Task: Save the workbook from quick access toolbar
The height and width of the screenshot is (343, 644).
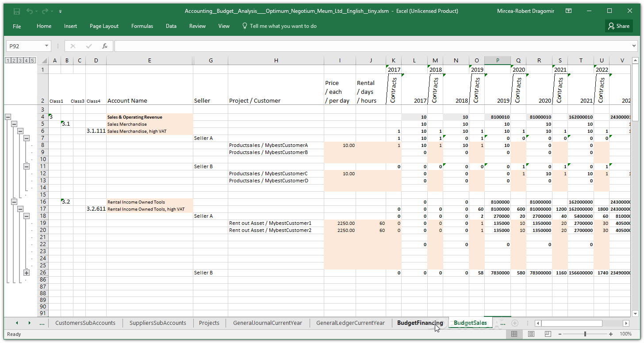Action: tap(16, 11)
